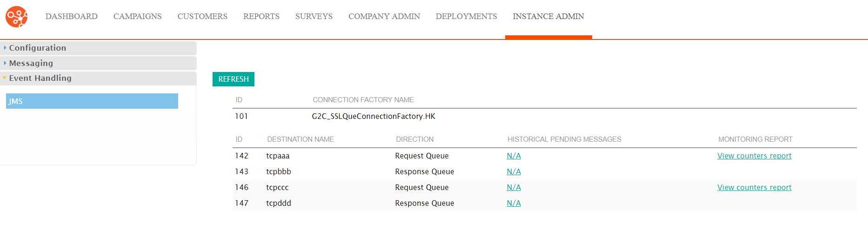Open N/A pending messages for tcpccc
Image resolution: width=868 pixels, height=236 pixels.
click(514, 188)
